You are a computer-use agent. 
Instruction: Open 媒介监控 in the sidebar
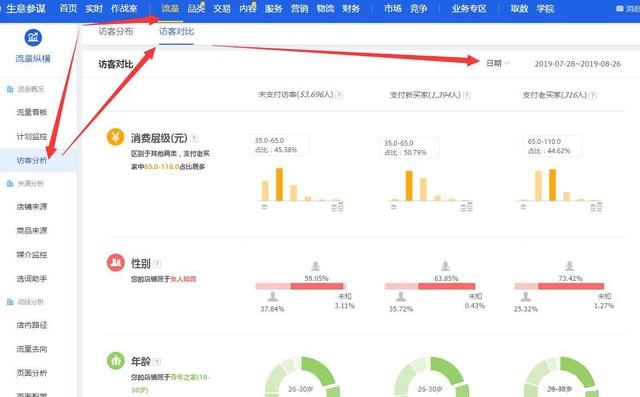pyautogui.click(x=32, y=255)
